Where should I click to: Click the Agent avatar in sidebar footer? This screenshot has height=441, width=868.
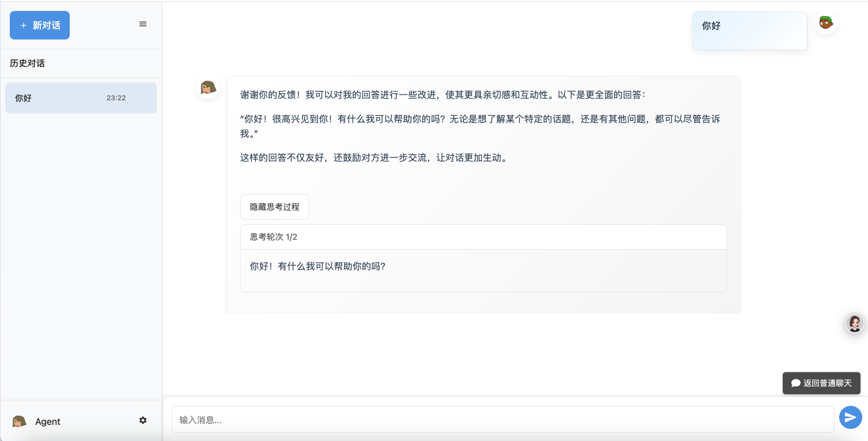(20, 421)
